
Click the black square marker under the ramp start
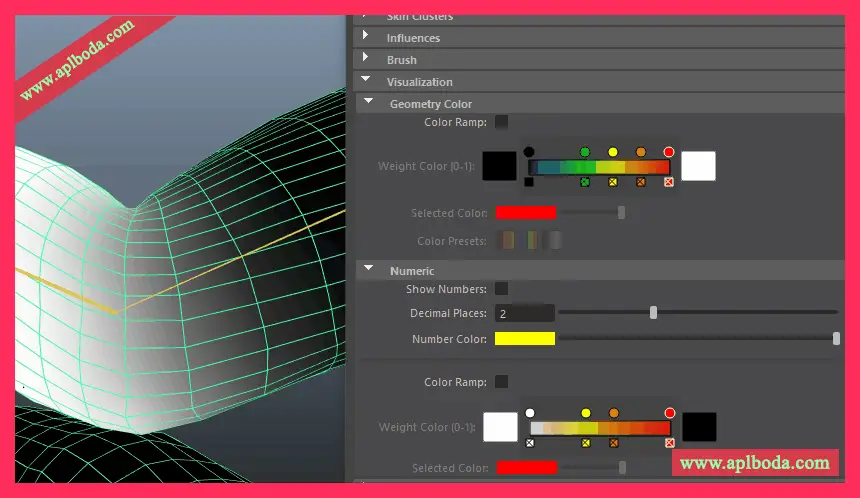[x=529, y=182]
